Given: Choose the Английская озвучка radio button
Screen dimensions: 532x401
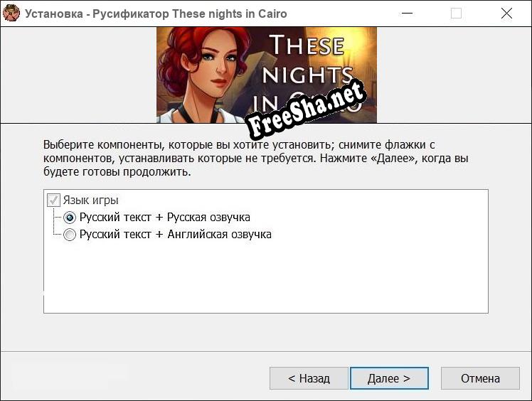Looking at the screenshot, I should [70, 235].
